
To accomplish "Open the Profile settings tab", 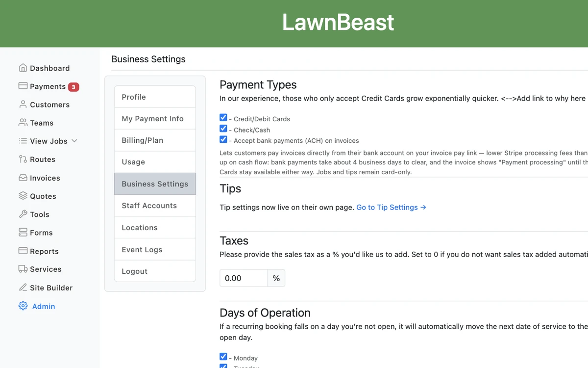I will pyautogui.click(x=155, y=97).
